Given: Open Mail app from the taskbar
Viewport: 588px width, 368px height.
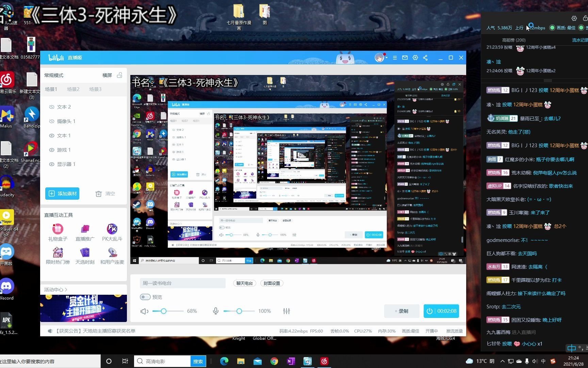Looking at the screenshot, I should tap(258, 361).
